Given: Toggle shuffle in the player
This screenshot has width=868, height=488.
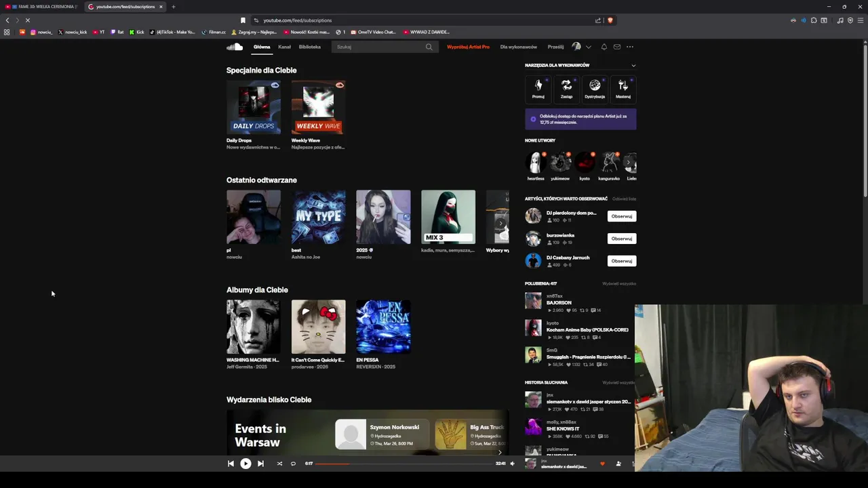Looking at the screenshot, I should click(279, 464).
